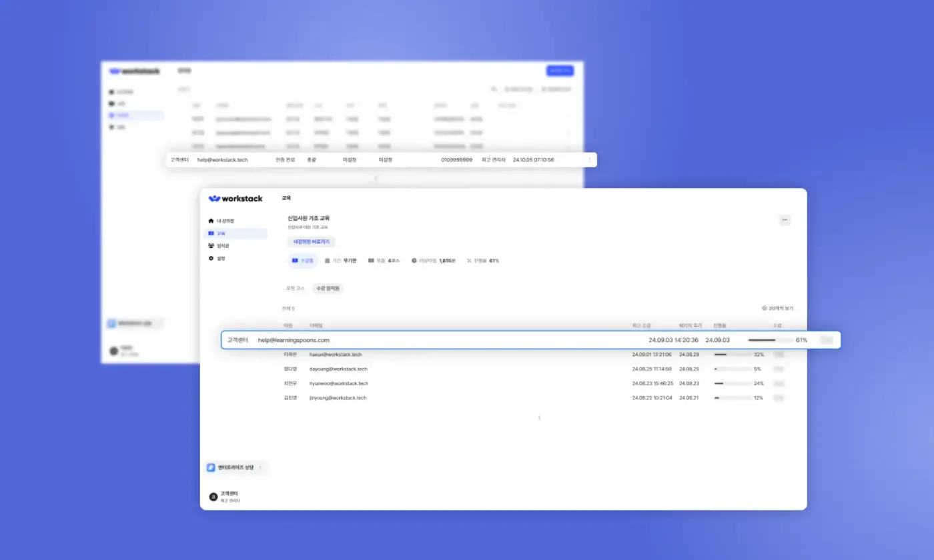Open the 20개씩 보기 page-size selector

click(778, 309)
